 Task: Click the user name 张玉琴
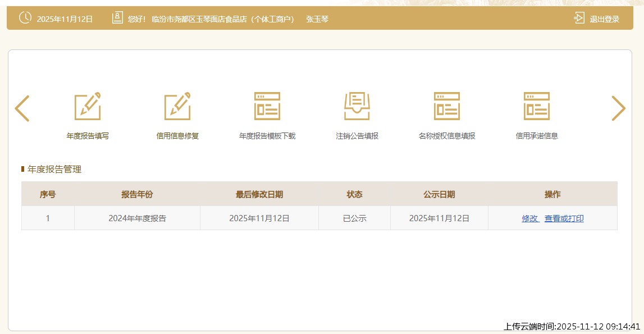[x=317, y=19]
